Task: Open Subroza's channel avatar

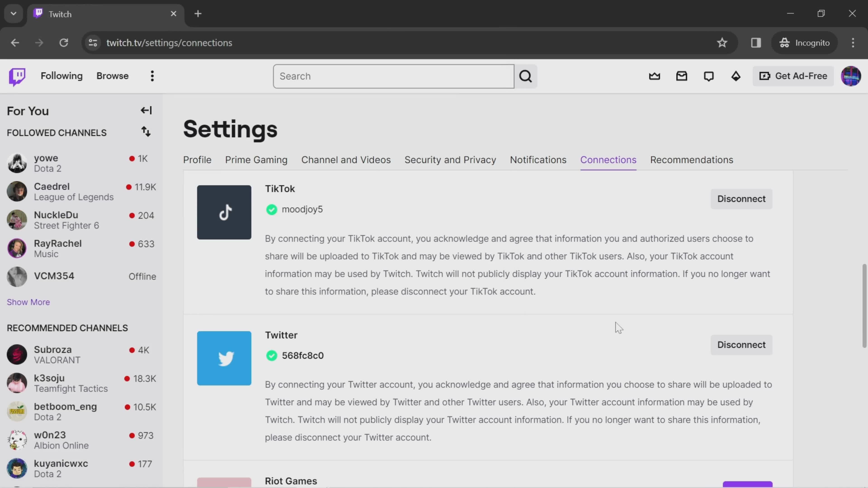Action: tap(17, 355)
